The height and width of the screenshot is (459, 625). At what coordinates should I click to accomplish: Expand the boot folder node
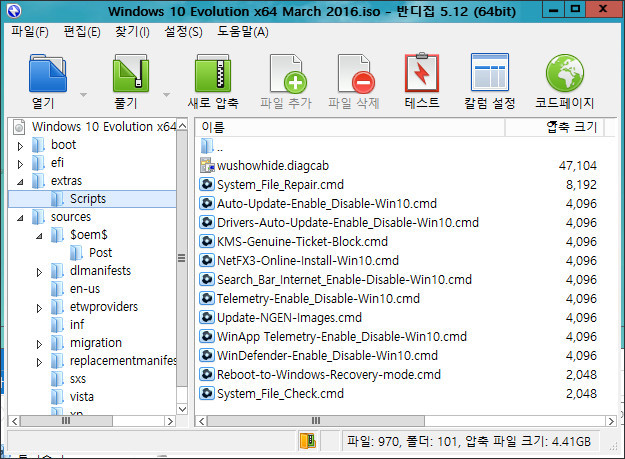(x=20, y=146)
